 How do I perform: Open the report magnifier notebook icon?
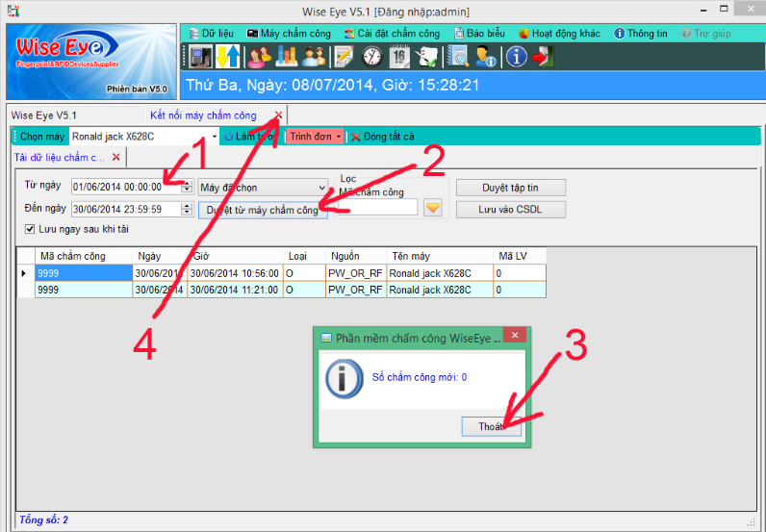pos(458,57)
